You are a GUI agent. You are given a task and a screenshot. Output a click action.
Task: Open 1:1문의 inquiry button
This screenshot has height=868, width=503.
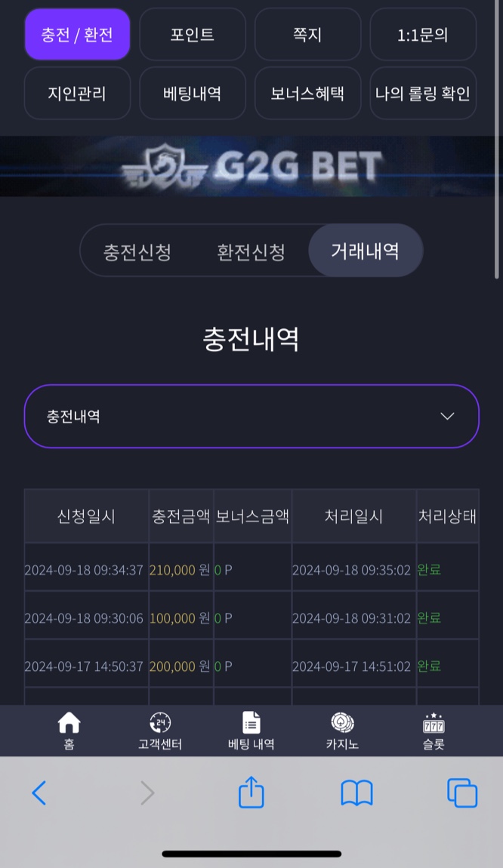click(x=423, y=34)
